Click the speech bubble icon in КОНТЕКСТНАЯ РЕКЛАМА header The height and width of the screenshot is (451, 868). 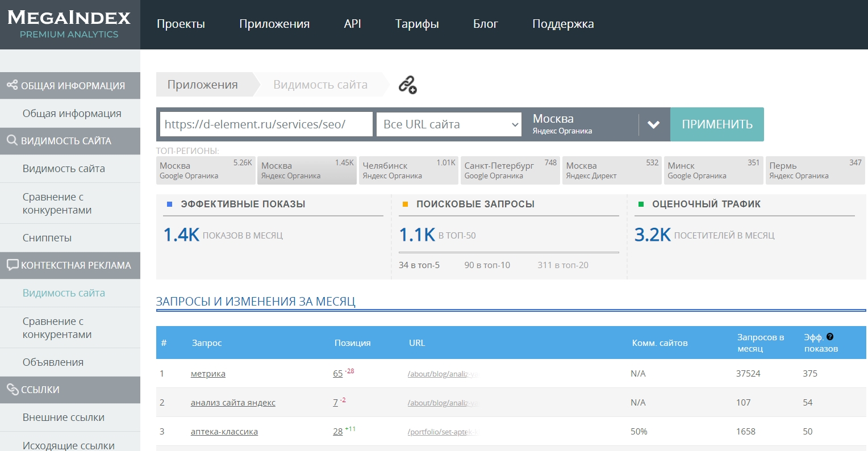click(x=12, y=265)
